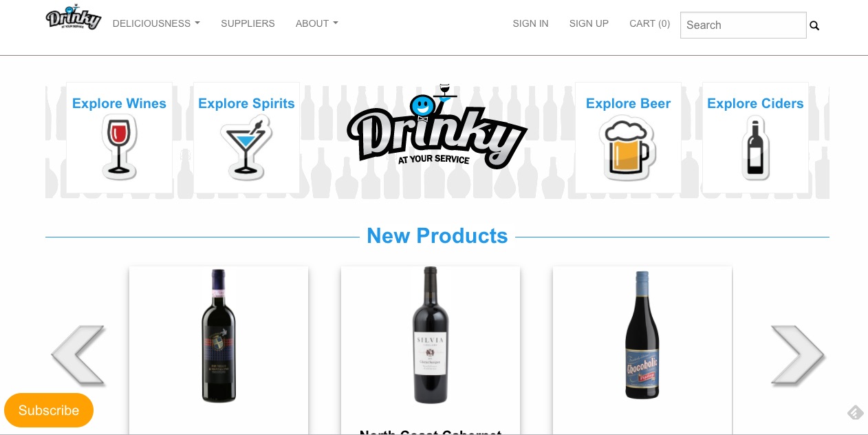Click the small diamond badge at bottom right

[x=855, y=413]
